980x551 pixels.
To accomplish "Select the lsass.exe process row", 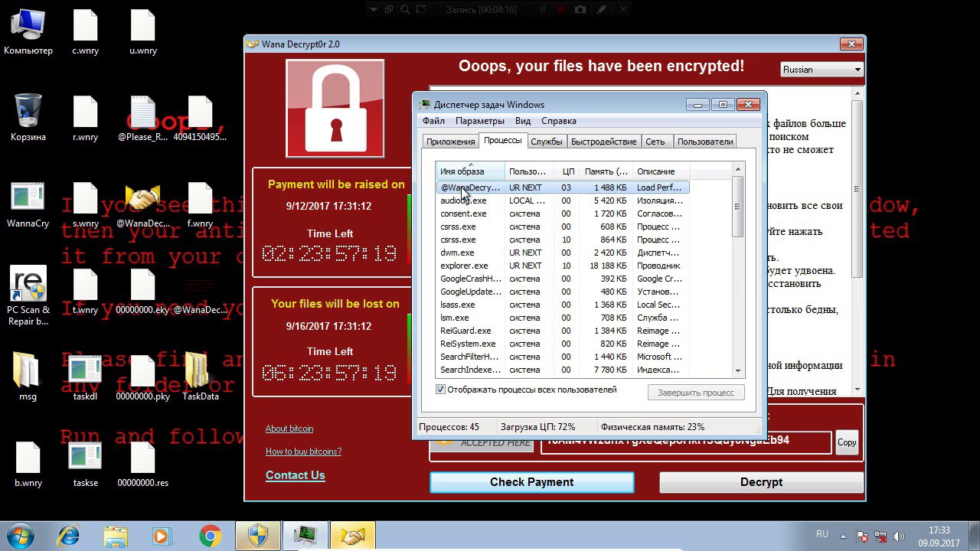I will [563, 305].
